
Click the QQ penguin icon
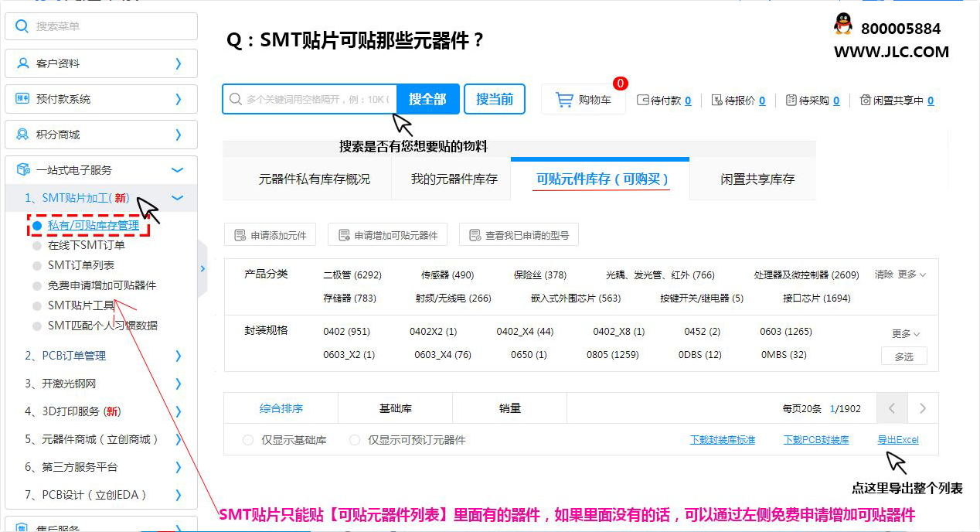click(843, 24)
